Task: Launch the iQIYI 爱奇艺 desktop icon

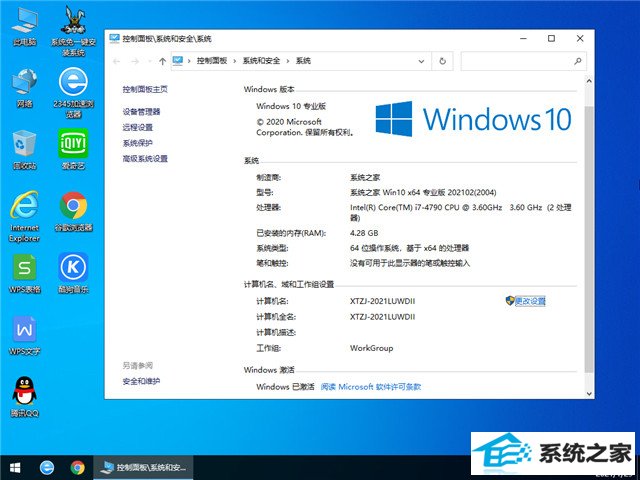Action: [73, 149]
